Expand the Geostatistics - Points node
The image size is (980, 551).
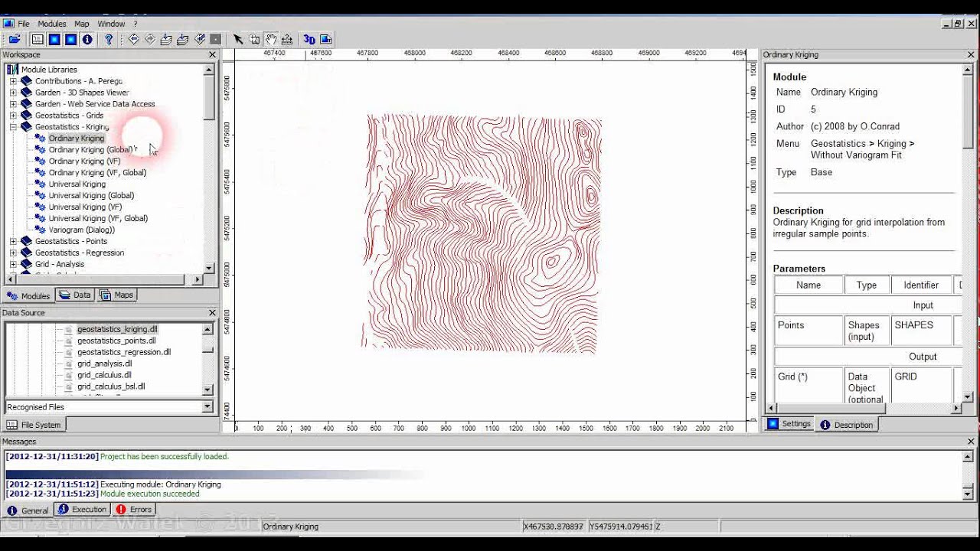pyautogui.click(x=13, y=242)
